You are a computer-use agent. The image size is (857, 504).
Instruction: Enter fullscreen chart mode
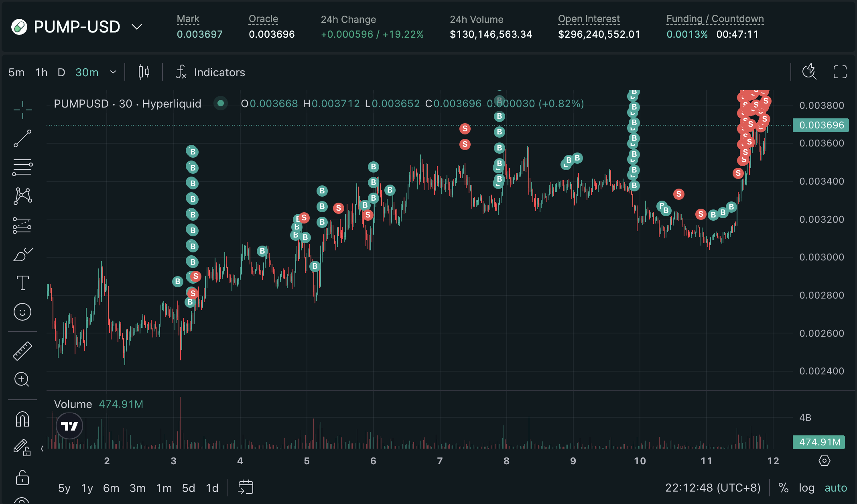pyautogui.click(x=840, y=72)
